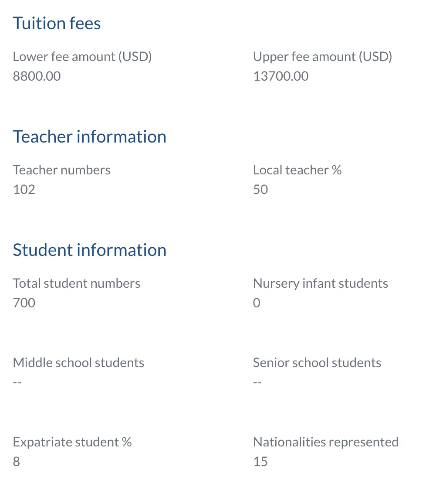Select the Teacher numbers label
The height and width of the screenshot is (504, 426).
point(61,170)
